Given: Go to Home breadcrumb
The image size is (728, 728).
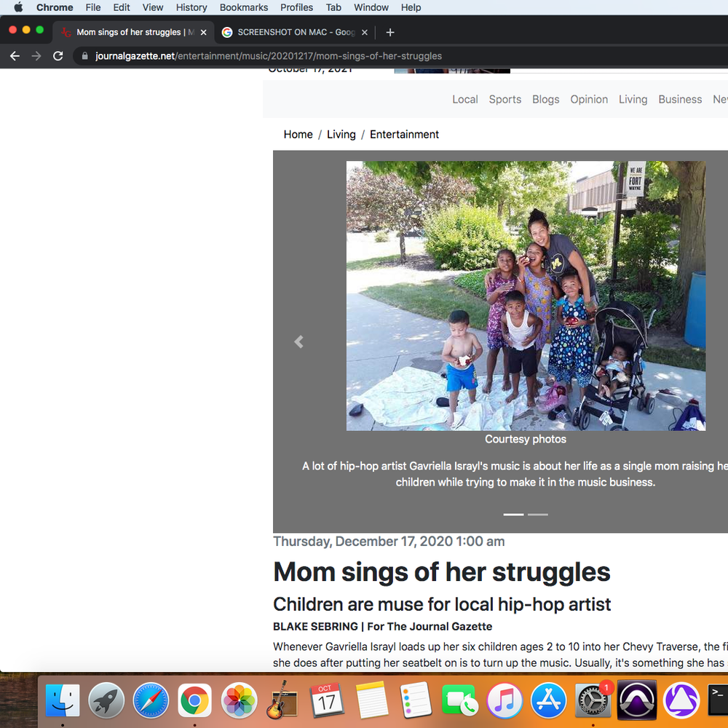Looking at the screenshot, I should (298, 134).
